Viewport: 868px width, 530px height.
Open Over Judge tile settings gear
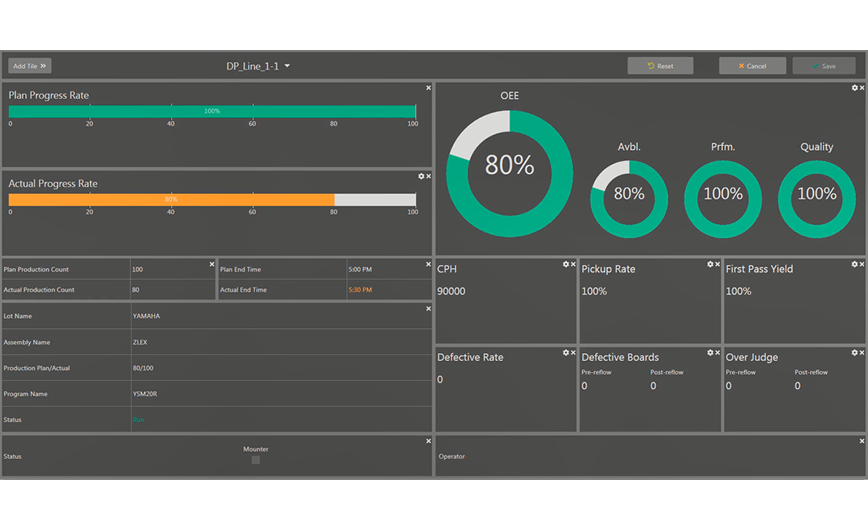pyautogui.click(x=854, y=353)
